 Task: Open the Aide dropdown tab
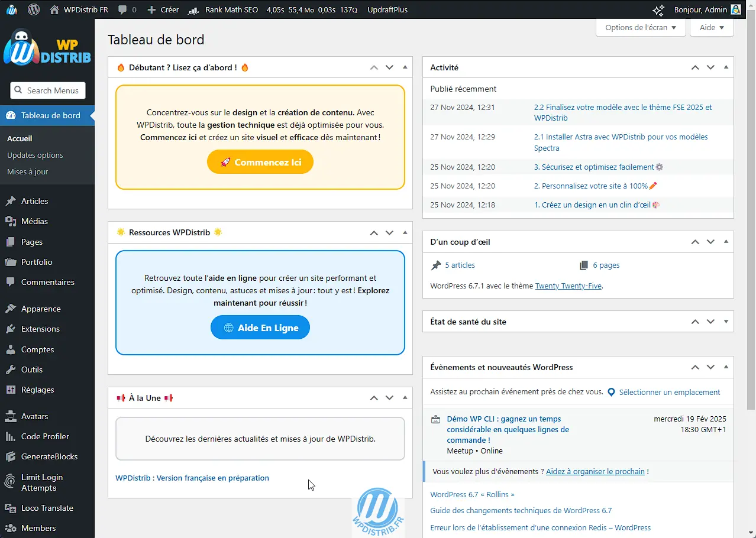tap(712, 27)
